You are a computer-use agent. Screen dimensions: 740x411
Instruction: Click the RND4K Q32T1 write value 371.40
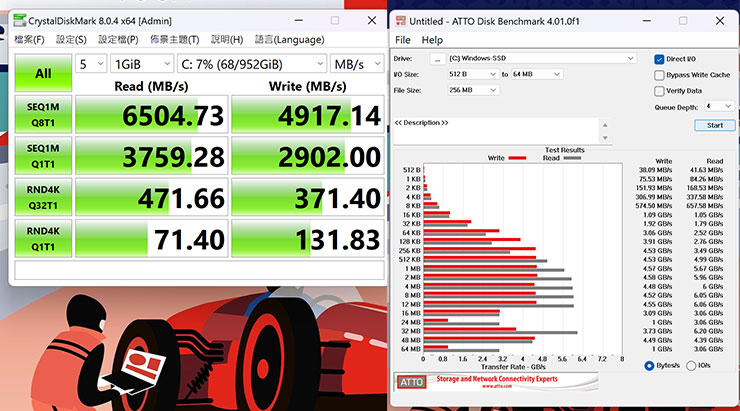[x=337, y=199]
